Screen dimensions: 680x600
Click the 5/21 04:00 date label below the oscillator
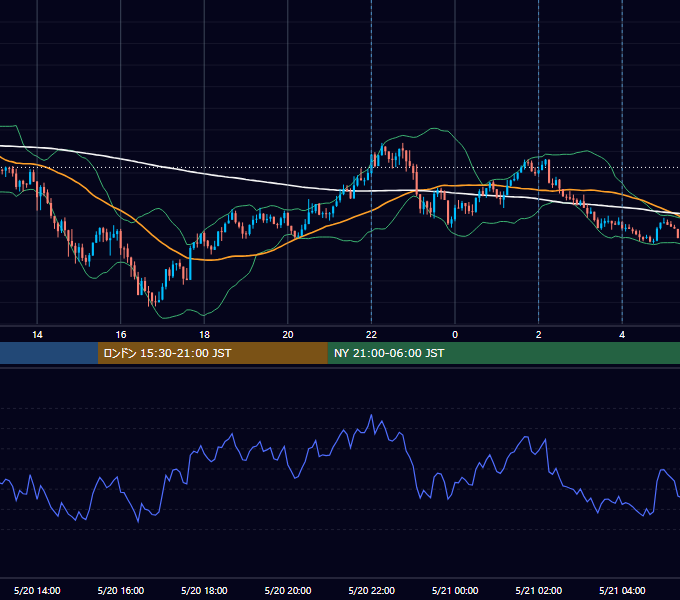622,590
